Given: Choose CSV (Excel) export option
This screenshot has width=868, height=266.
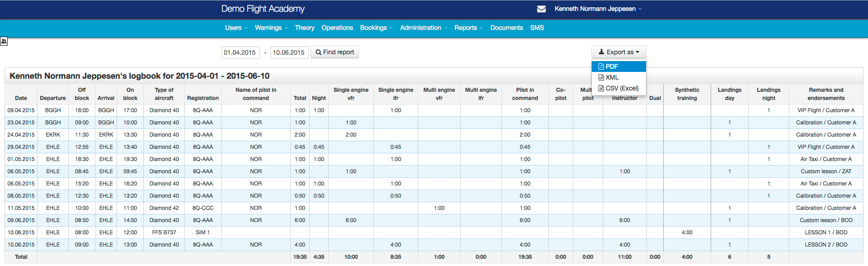Looking at the screenshot, I should coord(618,88).
